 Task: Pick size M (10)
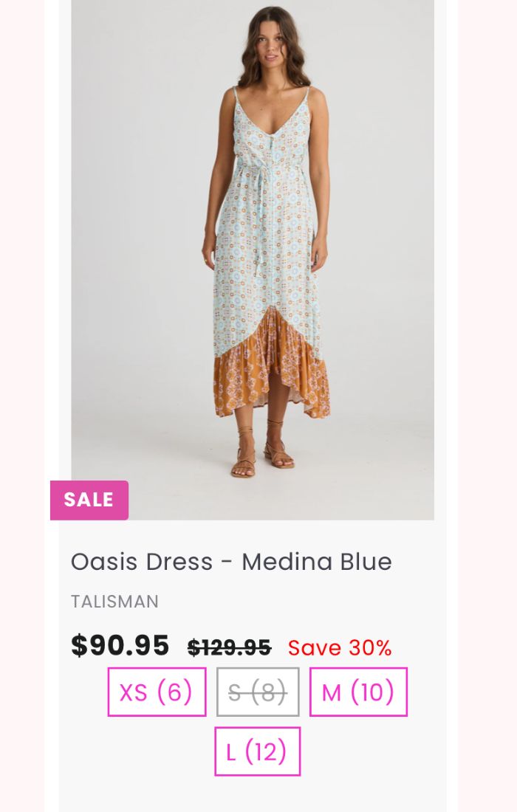[x=358, y=692]
